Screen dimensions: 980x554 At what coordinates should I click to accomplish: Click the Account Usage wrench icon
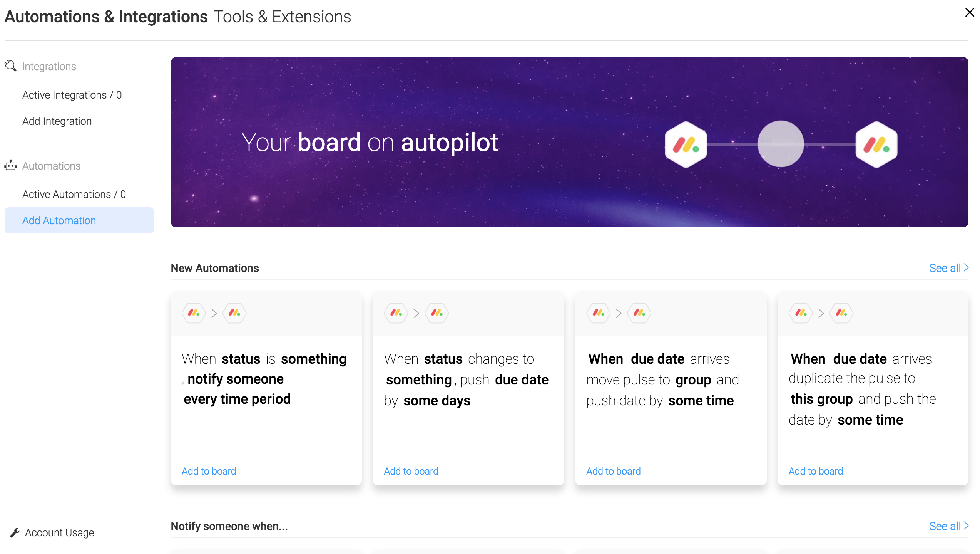15,532
